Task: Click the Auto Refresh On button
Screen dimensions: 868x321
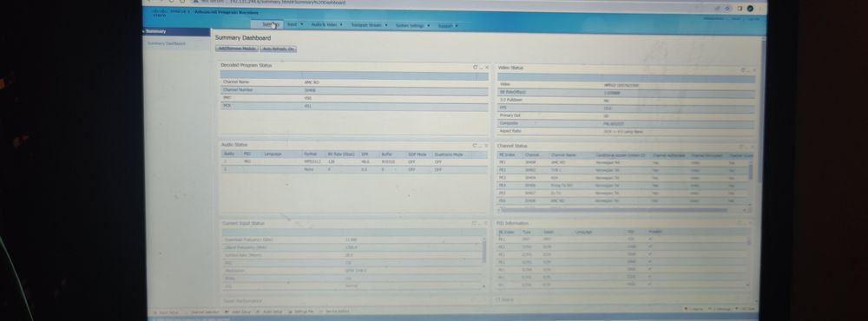Action: (279, 49)
